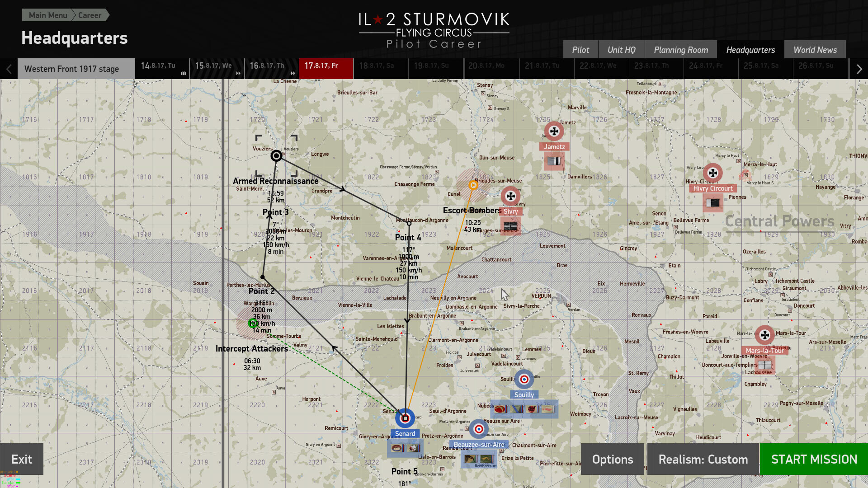Open the squadron emblem under Hivry Circourt
The height and width of the screenshot is (488, 868).
[x=713, y=203]
